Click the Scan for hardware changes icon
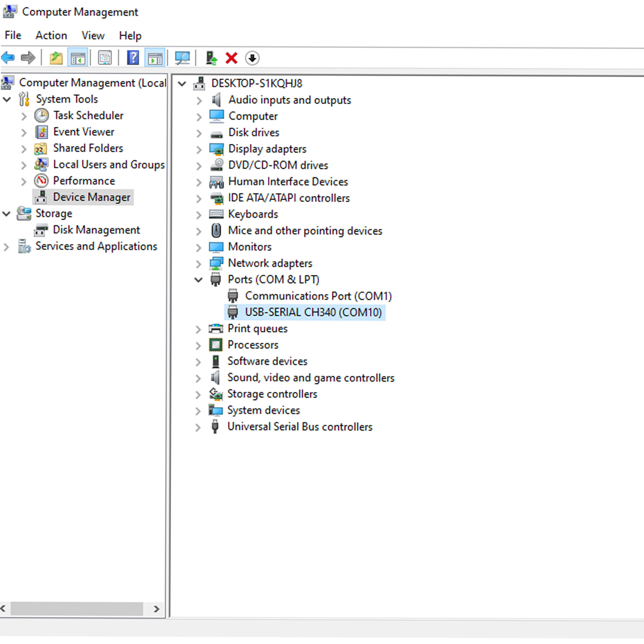The width and height of the screenshot is (644, 644). 182,58
